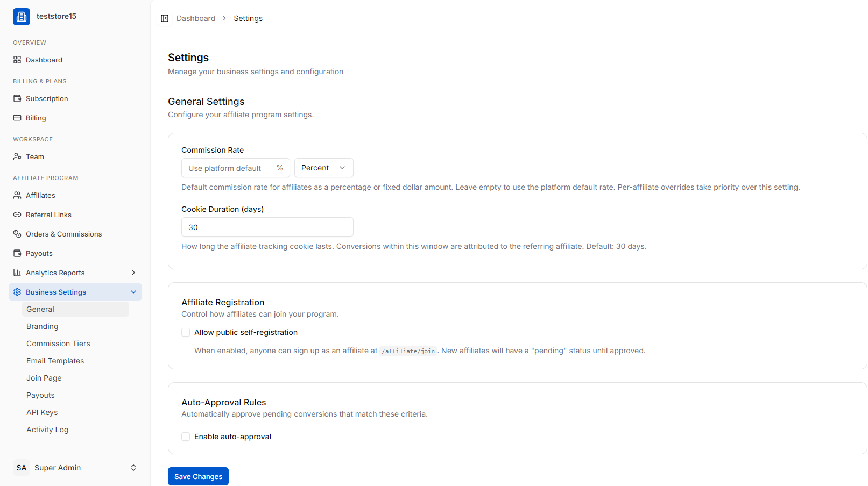The width and height of the screenshot is (868, 486).
Task: Click the Subscription wallet icon
Action: [17, 98]
